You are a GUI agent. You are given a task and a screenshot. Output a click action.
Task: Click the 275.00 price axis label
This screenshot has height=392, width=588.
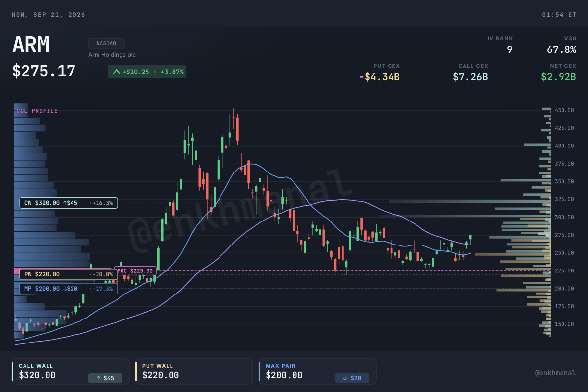pyautogui.click(x=564, y=235)
